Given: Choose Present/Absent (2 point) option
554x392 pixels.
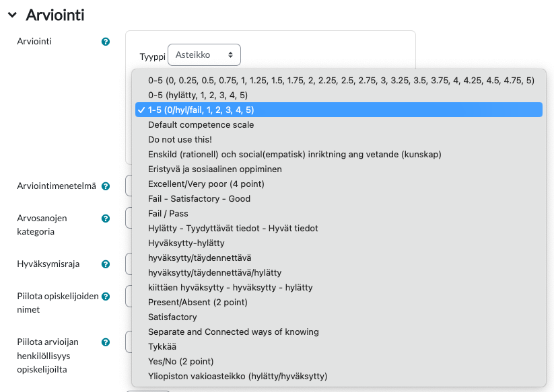Looking at the screenshot, I should (339, 302).
